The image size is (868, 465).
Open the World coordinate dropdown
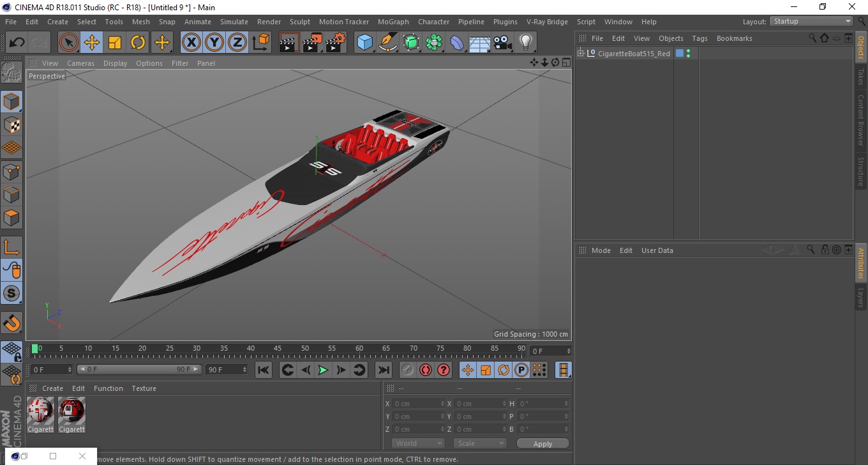(418, 443)
